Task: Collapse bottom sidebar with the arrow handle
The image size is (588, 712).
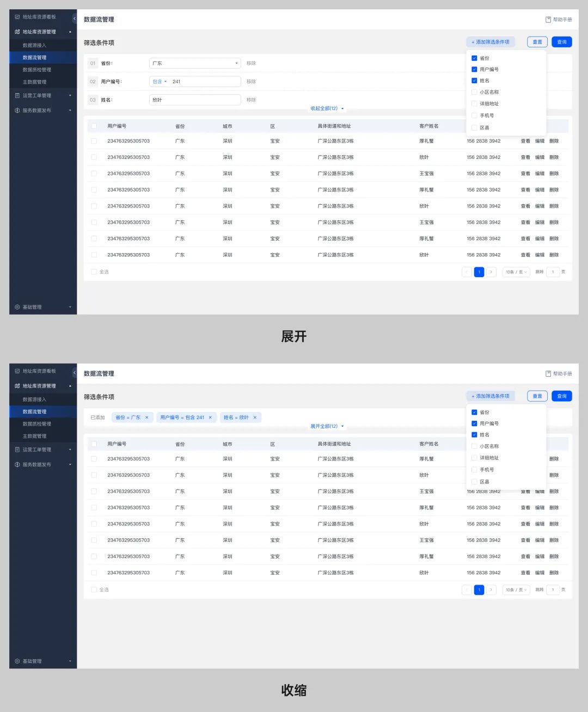Action: tap(75, 372)
